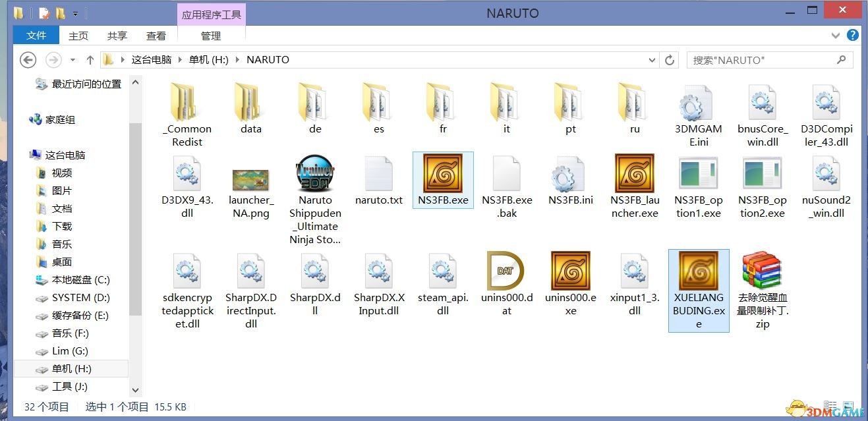Image resolution: width=868 pixels, height=421 pixels.
Task: Select the Naruto Shippuden trainer icon
Action: tap(315, 199)
